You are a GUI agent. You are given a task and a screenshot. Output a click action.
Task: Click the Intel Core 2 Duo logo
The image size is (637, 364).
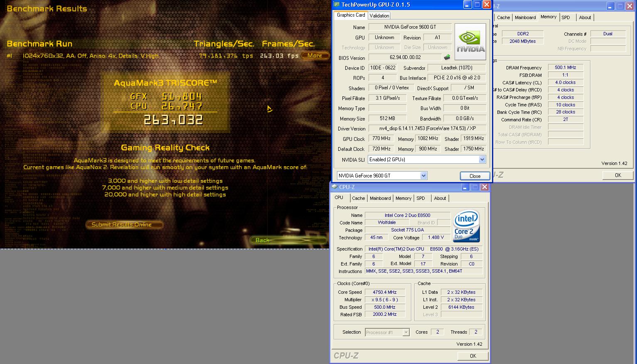tap(466, 226)
